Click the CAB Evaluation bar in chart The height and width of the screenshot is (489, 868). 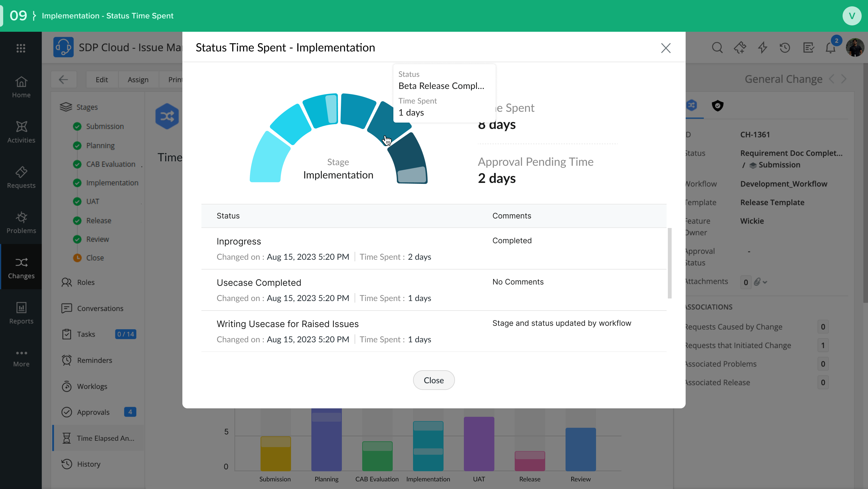377,456
